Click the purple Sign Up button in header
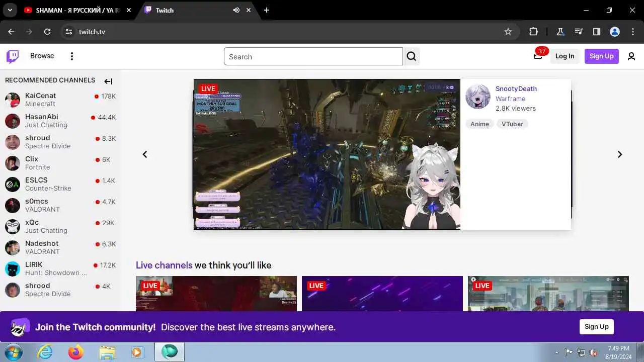This screenshot has width=644, height=362. [x=602, y=56]
